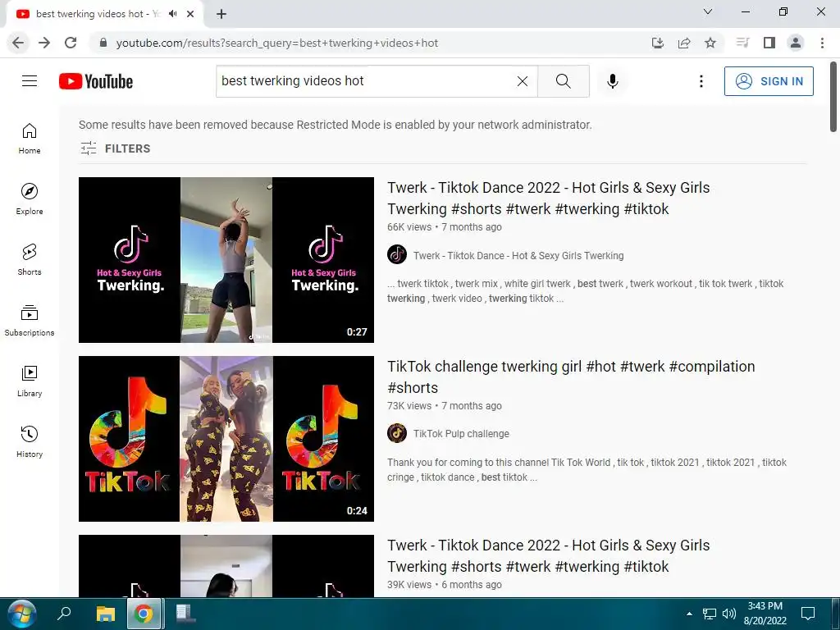Screen dimensions: 840x630
Task: Open TikTok challenge video thumbnail 0:24
Action: 226,439
